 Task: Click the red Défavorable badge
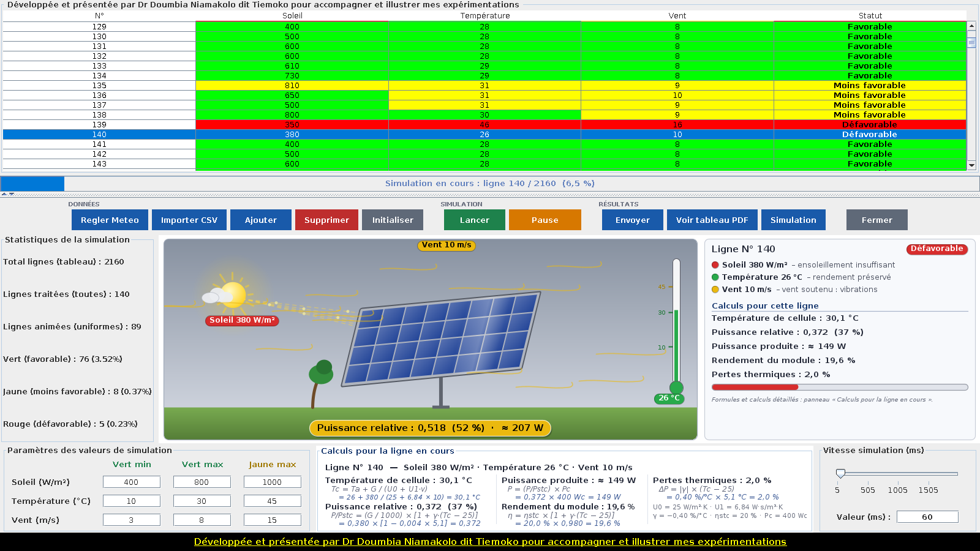click(937, 249)
